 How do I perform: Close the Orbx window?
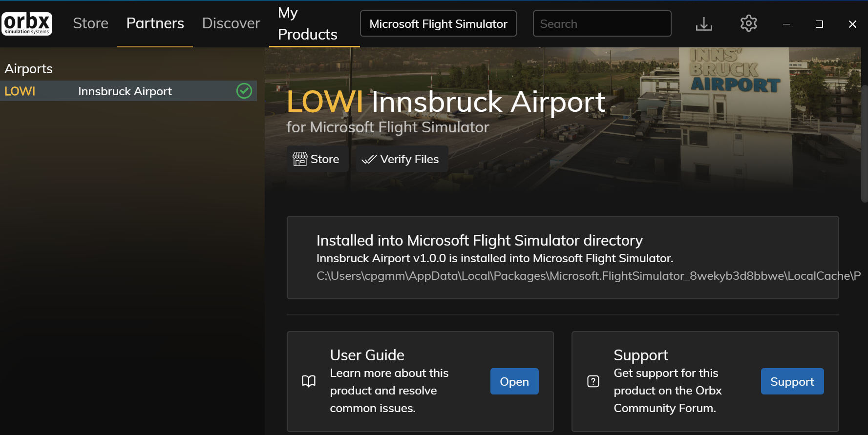pos(852,24)
